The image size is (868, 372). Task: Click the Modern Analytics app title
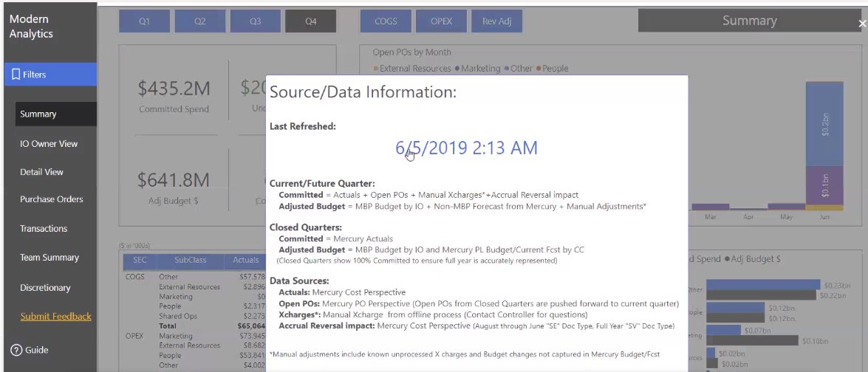tap(32, 27)
